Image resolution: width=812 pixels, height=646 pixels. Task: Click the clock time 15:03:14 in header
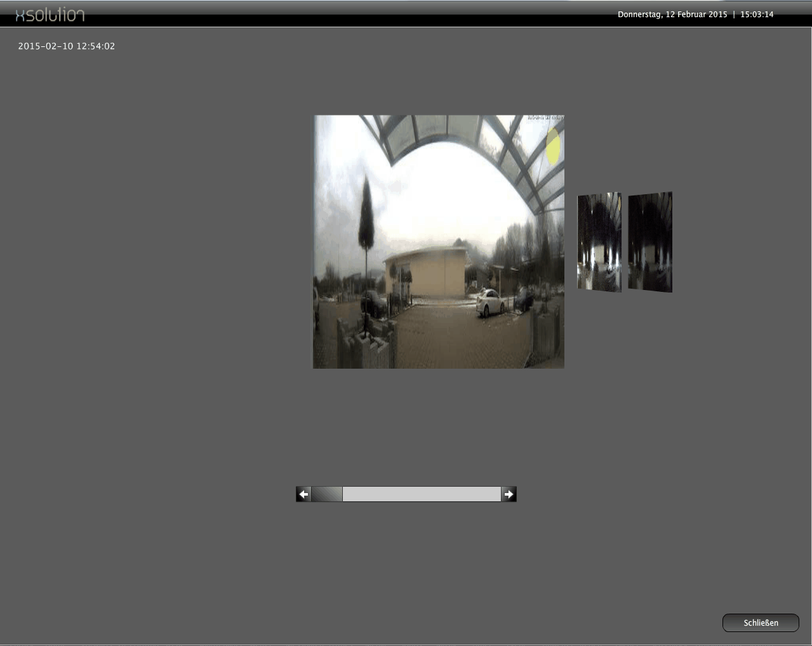(x=757, y=15)
